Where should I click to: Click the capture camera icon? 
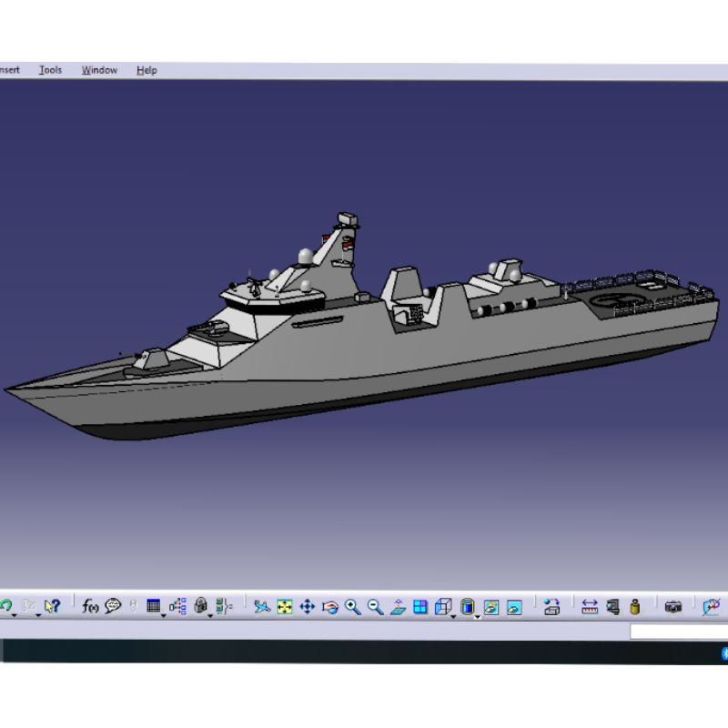[673, 606]
